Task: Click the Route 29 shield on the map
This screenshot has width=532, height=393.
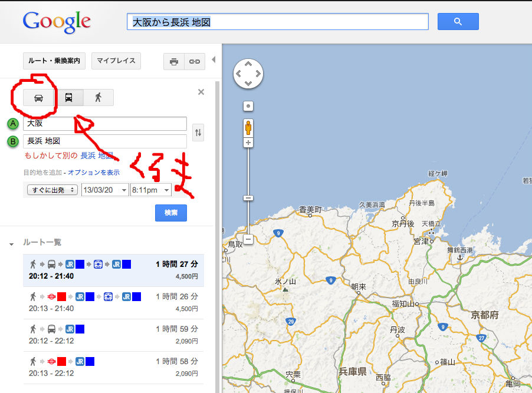Action: tap(291, 322)
